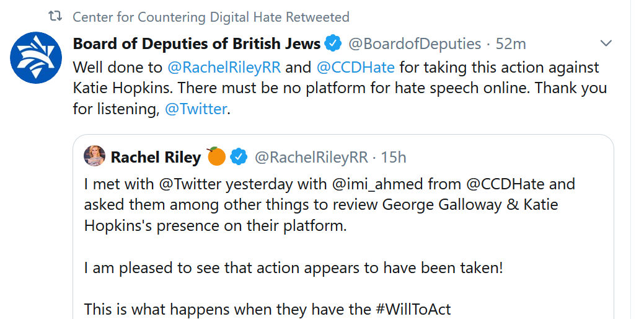Open quoted tweet text about action taken
The width and height of the screenshot is (644, 319).
point(294,268)
